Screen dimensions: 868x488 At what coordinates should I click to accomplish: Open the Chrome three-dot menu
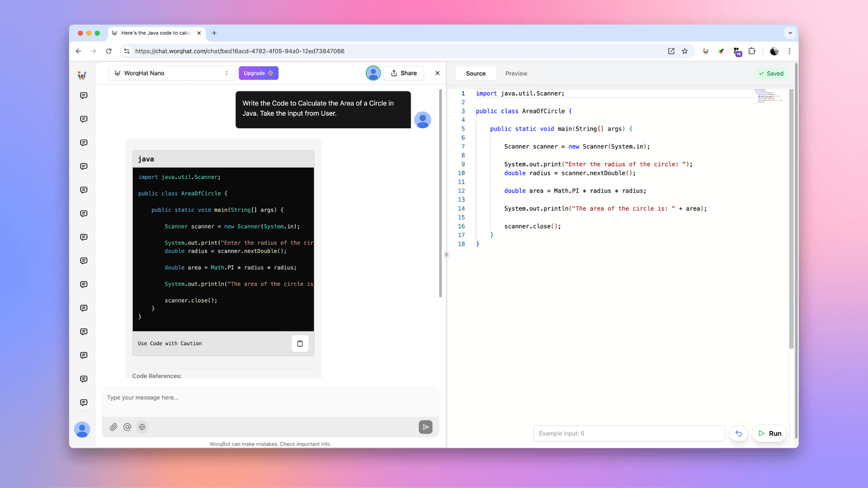[790, 51]
